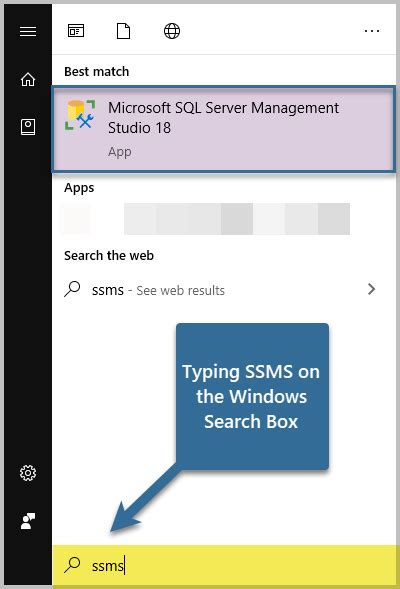
Task: Click inside the yellow 'ssms' search box
Action: coord(224,565)
